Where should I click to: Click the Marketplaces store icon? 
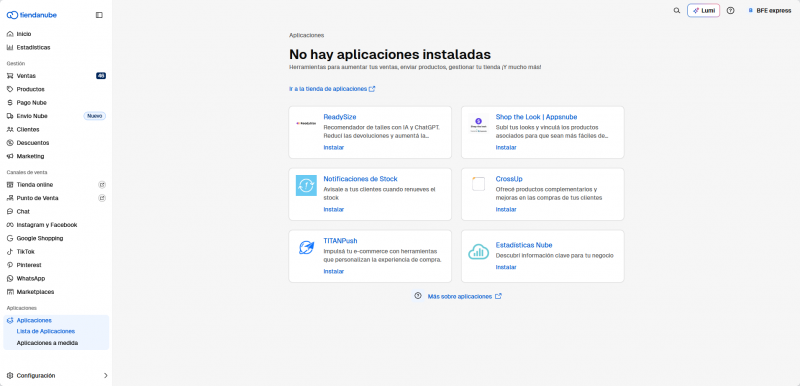pos(10,292)
